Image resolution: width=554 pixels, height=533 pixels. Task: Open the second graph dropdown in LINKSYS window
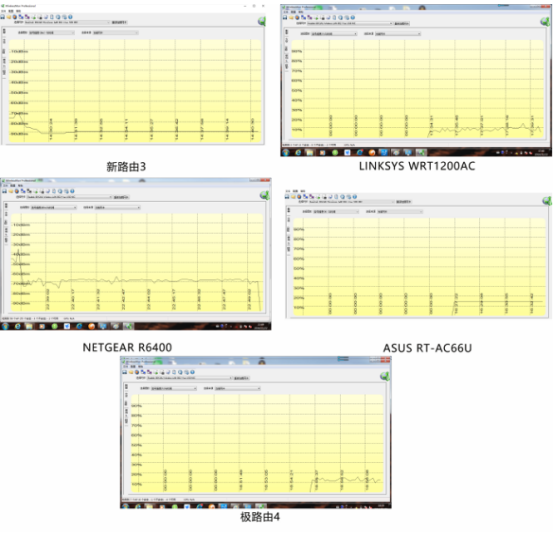tap(398, 34)
